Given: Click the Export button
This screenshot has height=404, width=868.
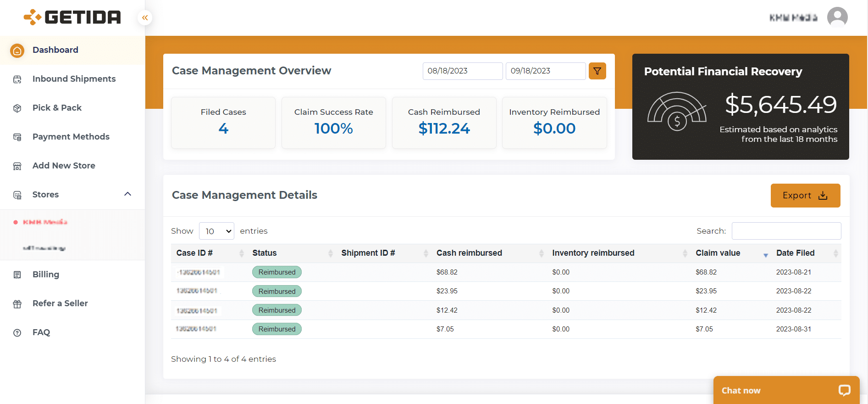Looking at the screenshot, I should click(805, 196).
